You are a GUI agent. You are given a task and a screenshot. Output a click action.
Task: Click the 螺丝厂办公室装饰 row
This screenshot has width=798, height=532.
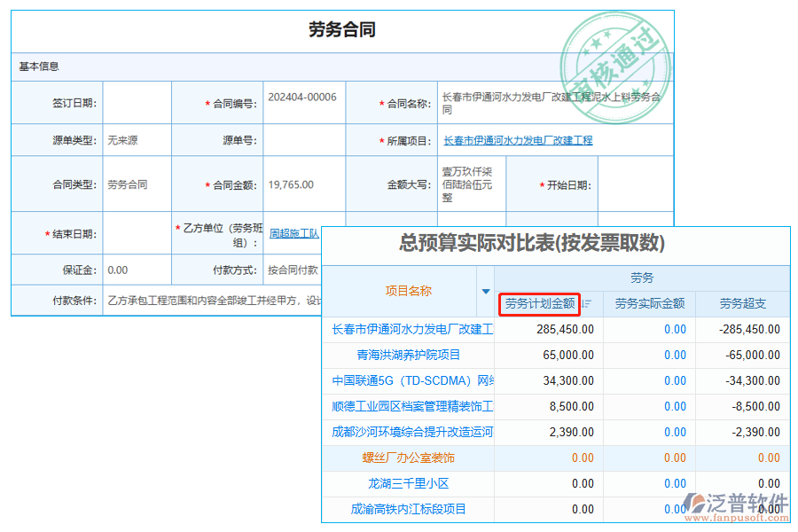coord(409,458)
